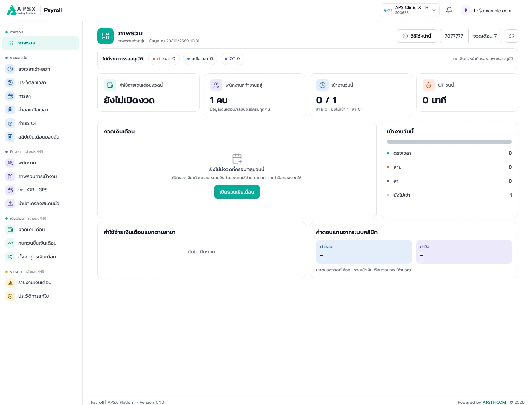The width and height of the screenshot is (532, 405).
Task: Click the คำขอลา 0 approval chip
Action: [x=164, y=59]
